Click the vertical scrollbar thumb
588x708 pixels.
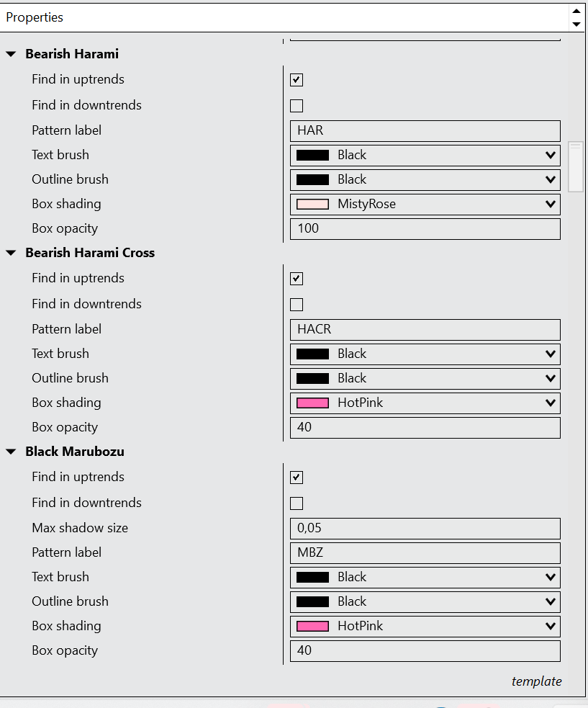(x=576, y=166)
